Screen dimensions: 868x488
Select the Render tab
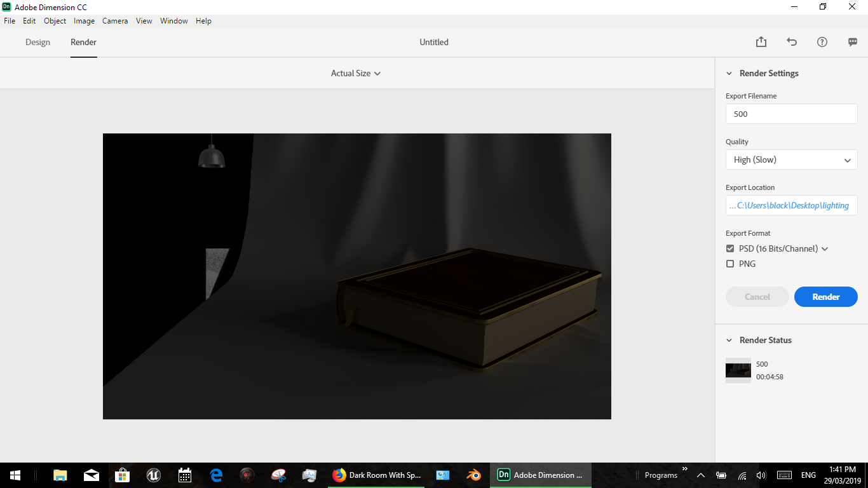83,42
